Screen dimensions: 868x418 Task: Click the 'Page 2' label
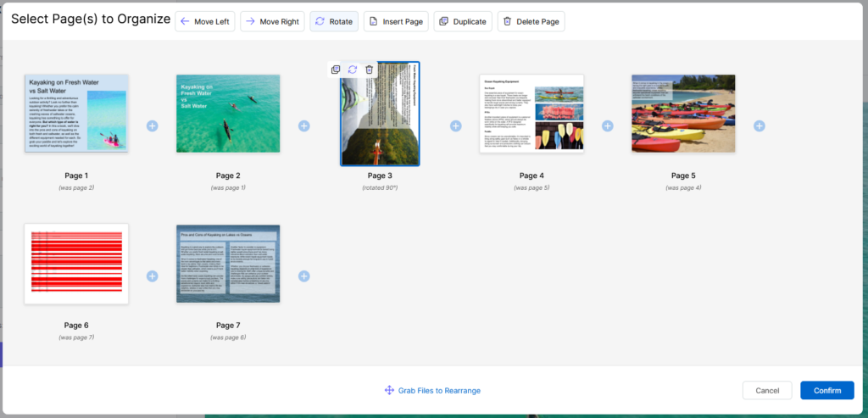[228, 176]
